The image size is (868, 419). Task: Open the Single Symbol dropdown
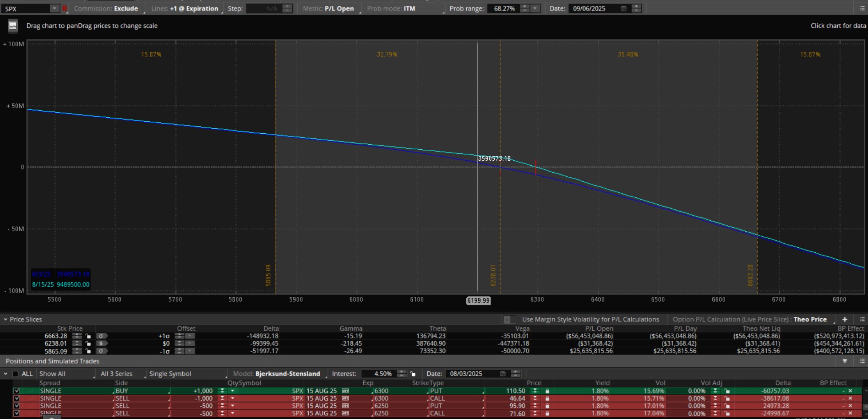pyautogui.click(x=188, y=374)
